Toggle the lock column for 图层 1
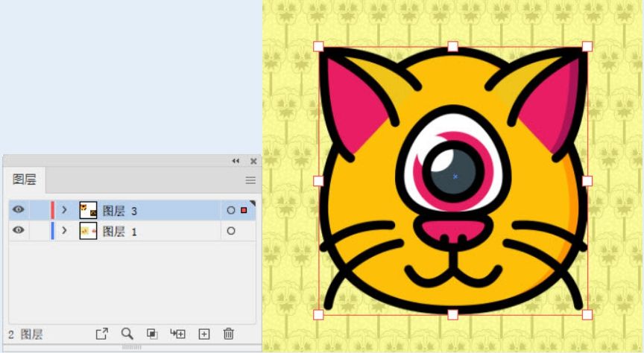The image size is (644, 353). [40, 231]
